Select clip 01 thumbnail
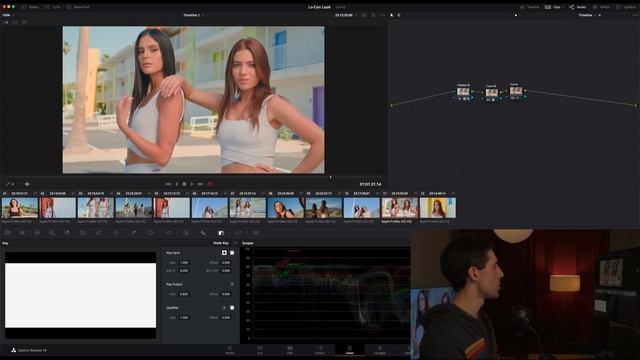The height and width of the screenshot is (360, 640). coord(20,208)
